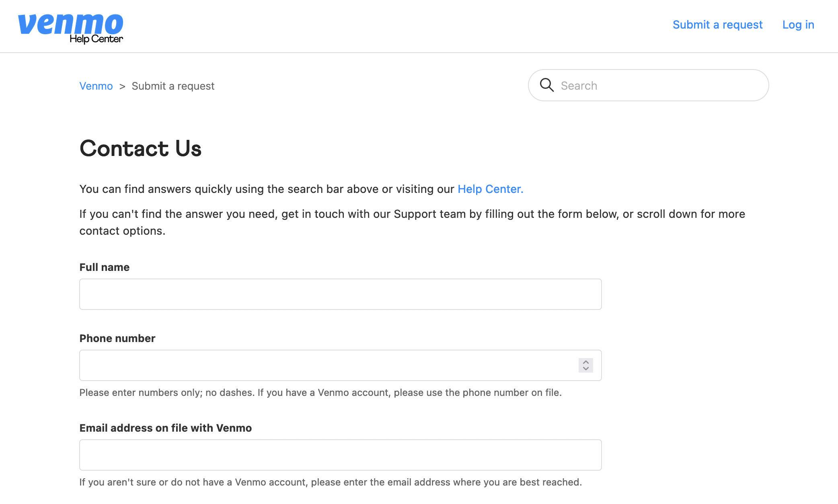The image size is (838, 504).
Task: Click the Full name input field
Action: [340, 294]
